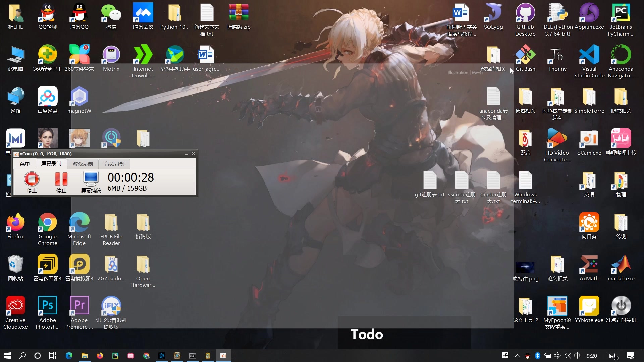Switch to the 音频录制 tab
Screen dimensions: 644x362
pyautogui.click(x=114, y=164)
